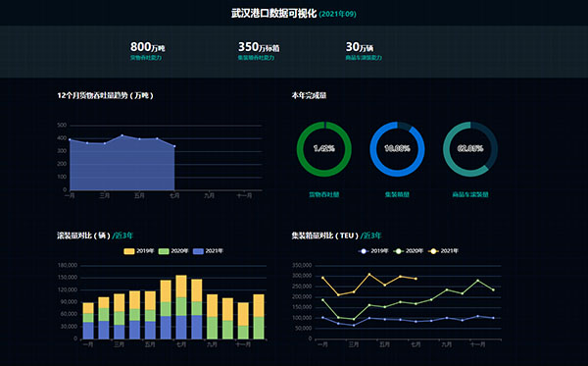Click the green 2020 line peak near November
This screenshot has height=366, width=588.
[x=478, y=281]
